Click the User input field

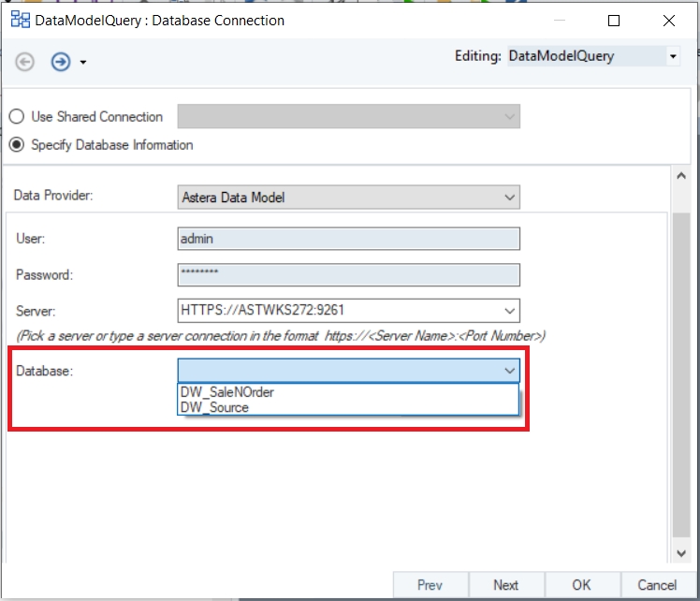click(348, 239)
